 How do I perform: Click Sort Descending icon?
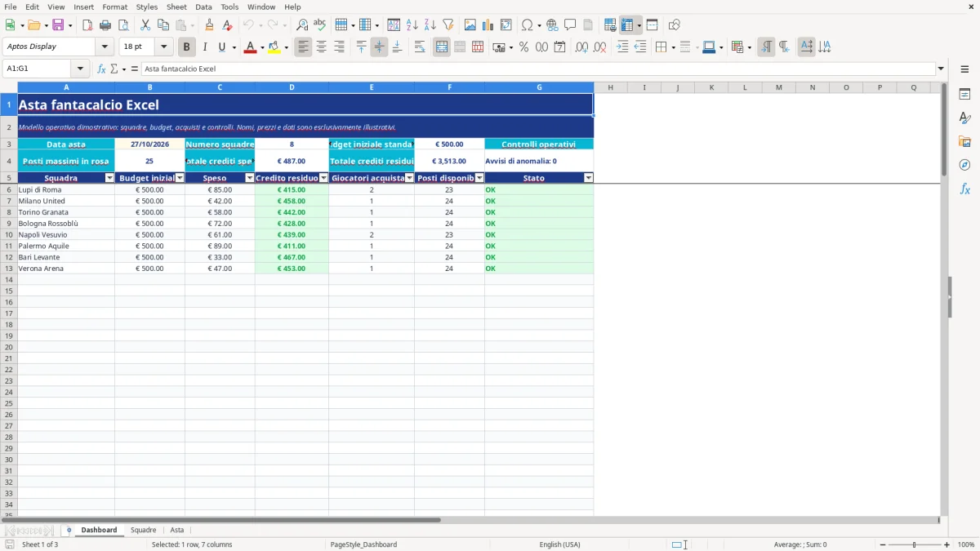[x=430, y=25]
